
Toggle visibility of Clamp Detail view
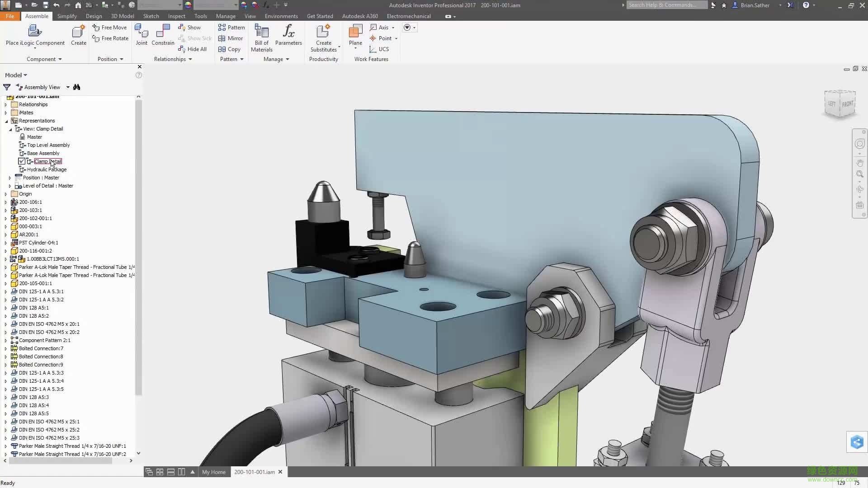tap(22, 161)
